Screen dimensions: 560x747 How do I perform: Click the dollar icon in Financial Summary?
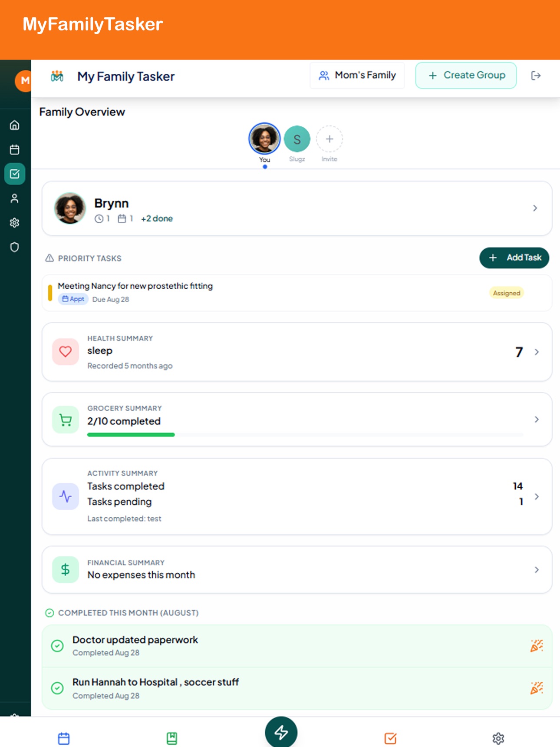(66, 569)
